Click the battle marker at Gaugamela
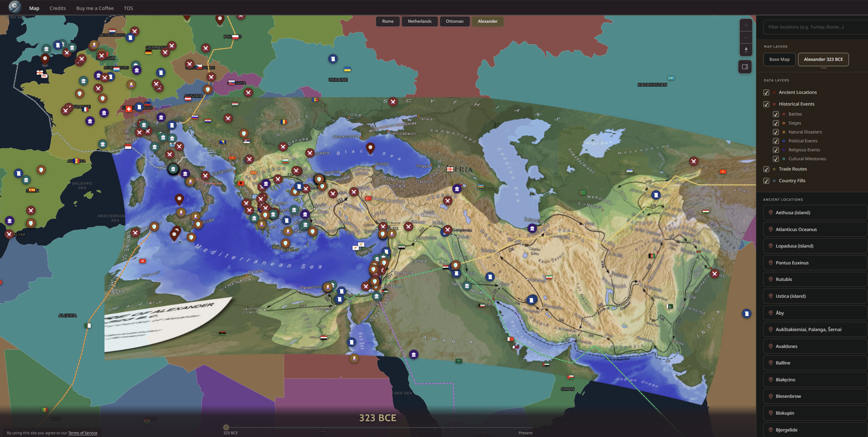 point(448,229)
